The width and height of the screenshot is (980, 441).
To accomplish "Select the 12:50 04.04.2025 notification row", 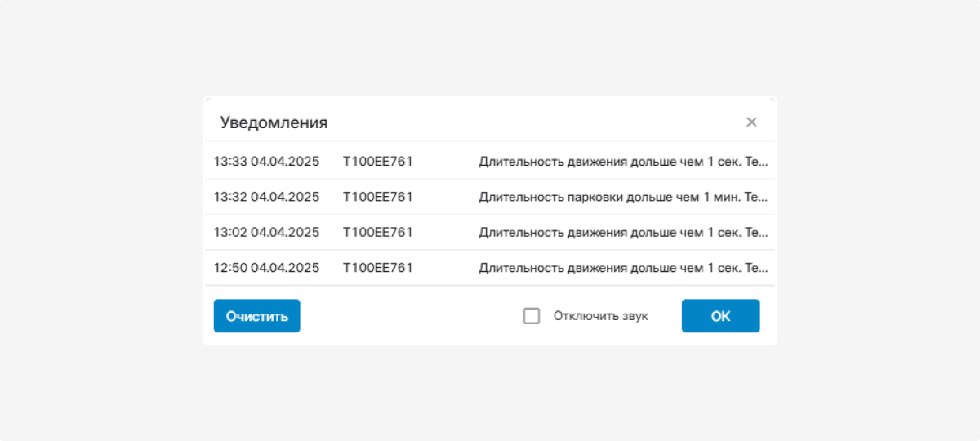I will 490,267.
